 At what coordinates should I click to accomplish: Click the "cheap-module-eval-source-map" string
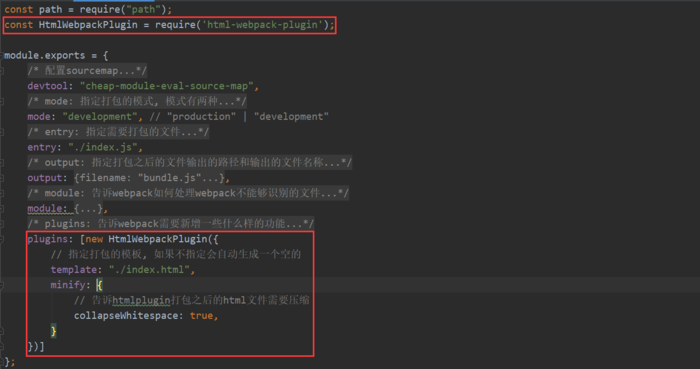pyautogui.click(x=167, y=86)
